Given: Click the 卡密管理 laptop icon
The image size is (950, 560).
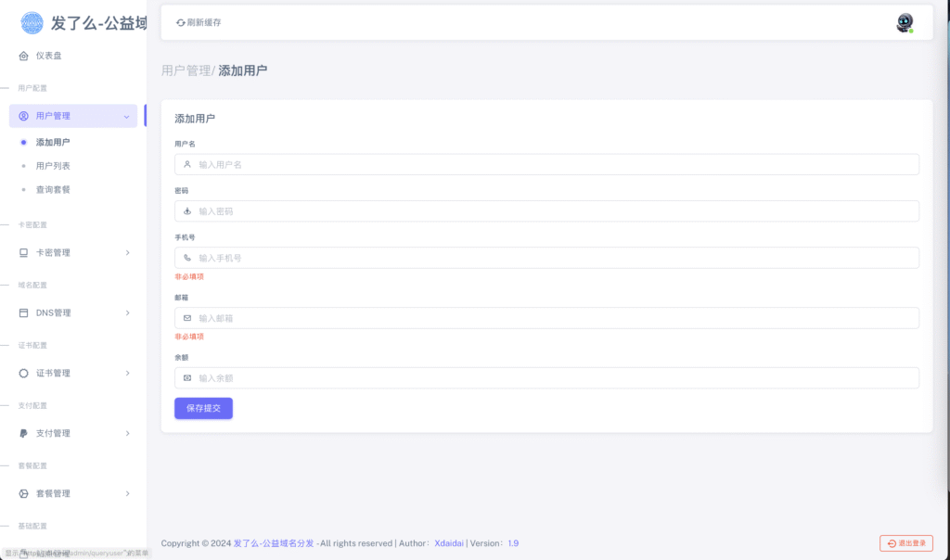Looking at the screenshot, I should [23, 252].
